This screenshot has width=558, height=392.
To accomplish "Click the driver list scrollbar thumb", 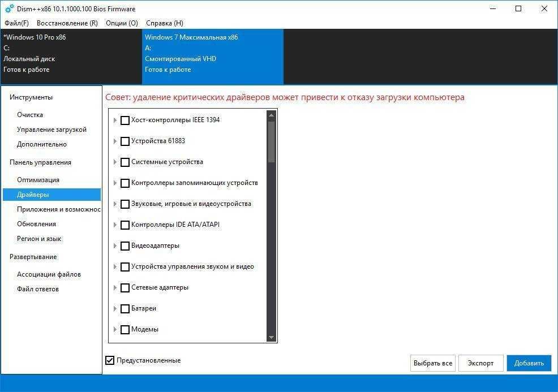I will click(272, 141).
